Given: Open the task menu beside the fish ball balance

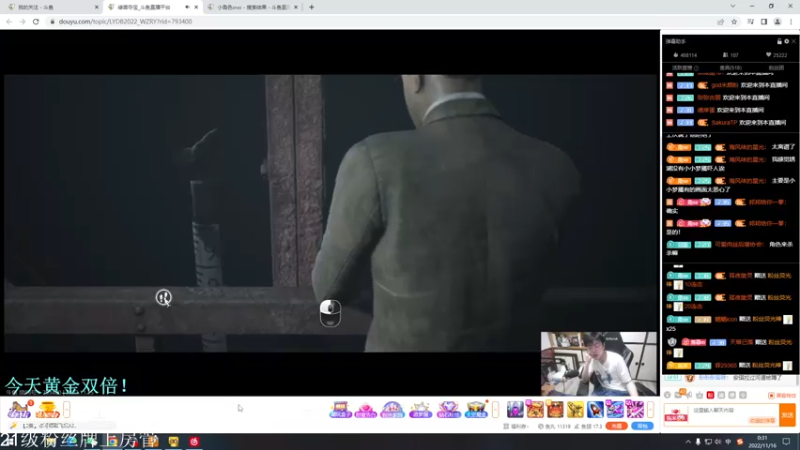Looking at the screenshot, I should coord(516,426).
